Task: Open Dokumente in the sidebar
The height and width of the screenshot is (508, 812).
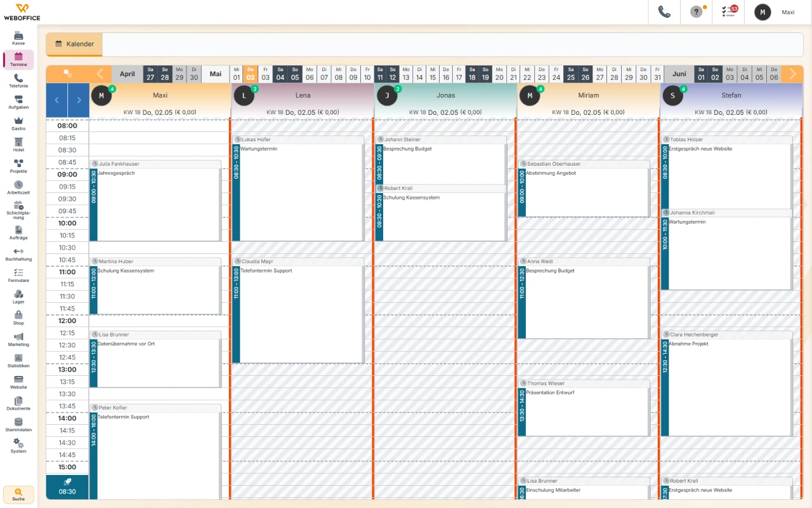Action: [x=18, y=404]
